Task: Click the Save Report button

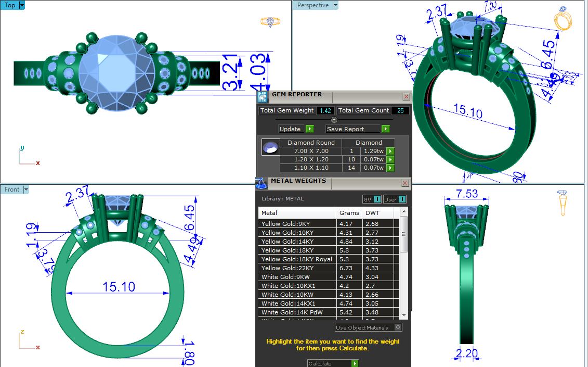Action: point(357,129)
